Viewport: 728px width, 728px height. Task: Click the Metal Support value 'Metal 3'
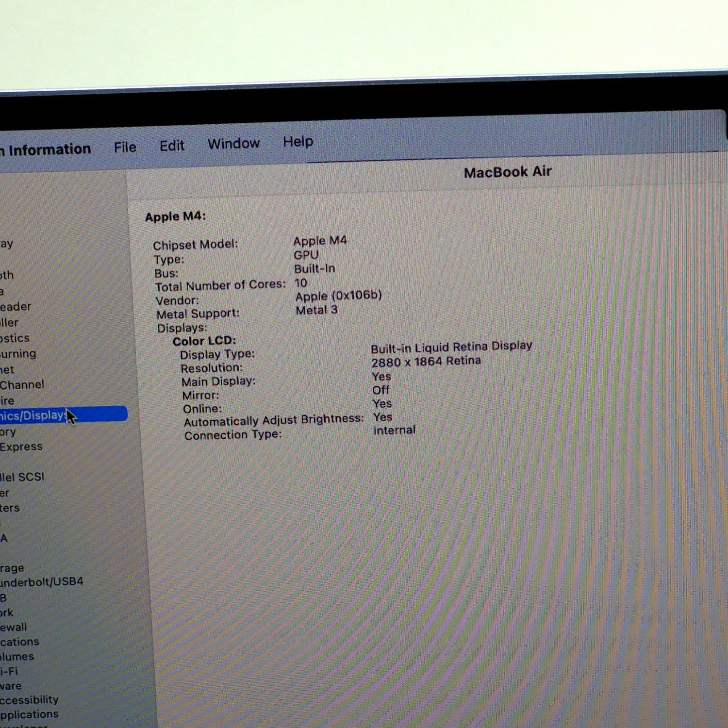(317, 310)
